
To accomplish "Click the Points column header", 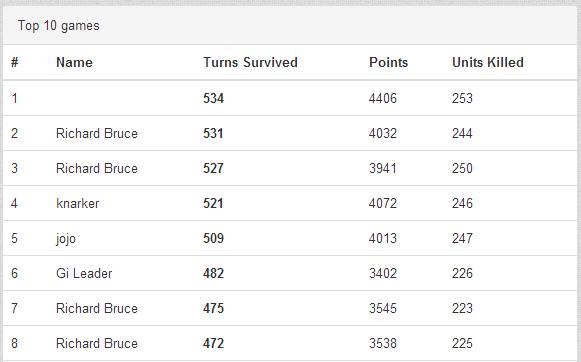I will pyautogui.click(x=388, y=62).
